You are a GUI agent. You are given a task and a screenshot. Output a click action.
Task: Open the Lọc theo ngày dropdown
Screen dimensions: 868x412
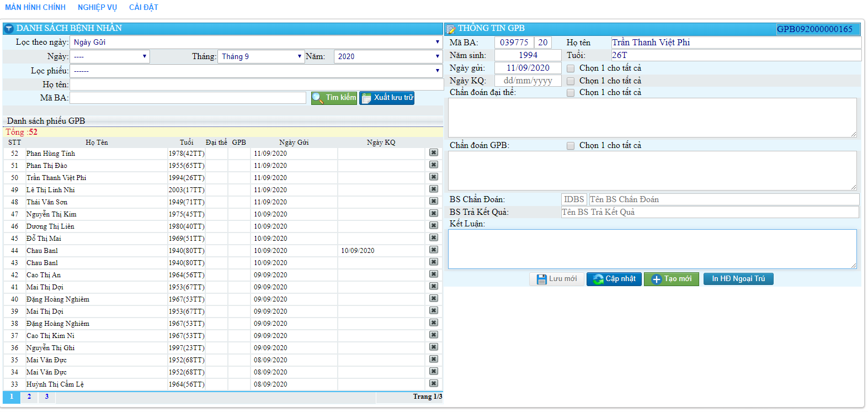(x=256, y=43)
